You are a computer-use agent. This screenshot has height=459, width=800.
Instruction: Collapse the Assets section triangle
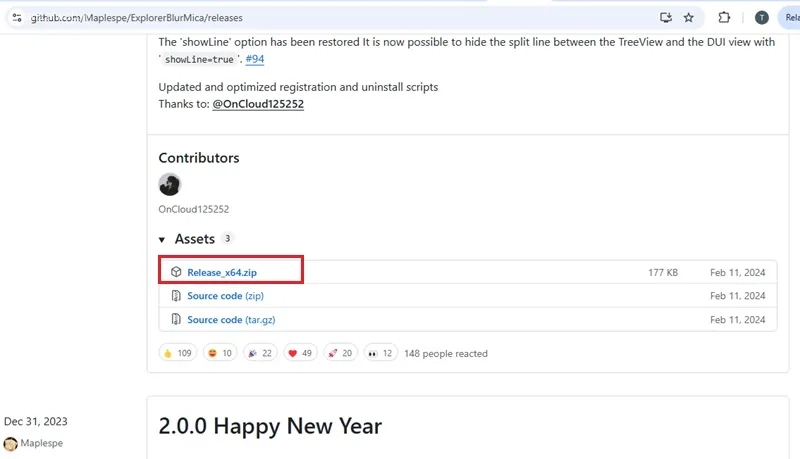(163, 240)
